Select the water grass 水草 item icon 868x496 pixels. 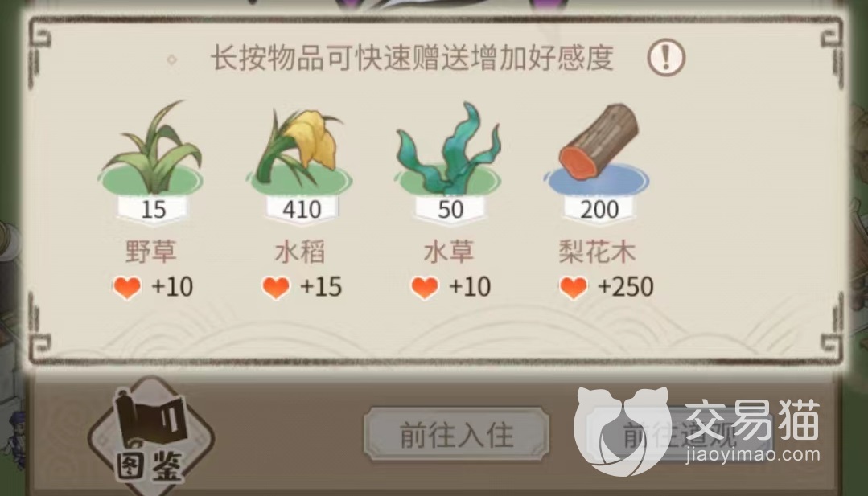coord(448,147)
